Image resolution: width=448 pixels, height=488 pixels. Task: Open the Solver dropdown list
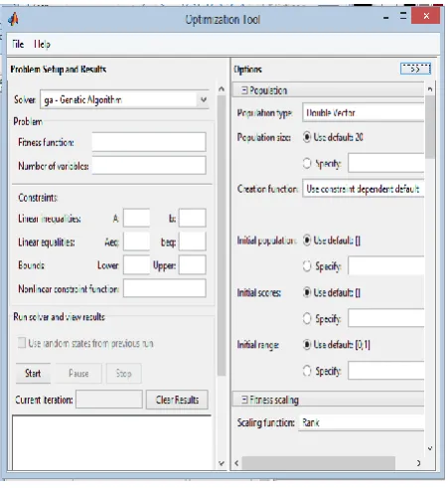124,99
